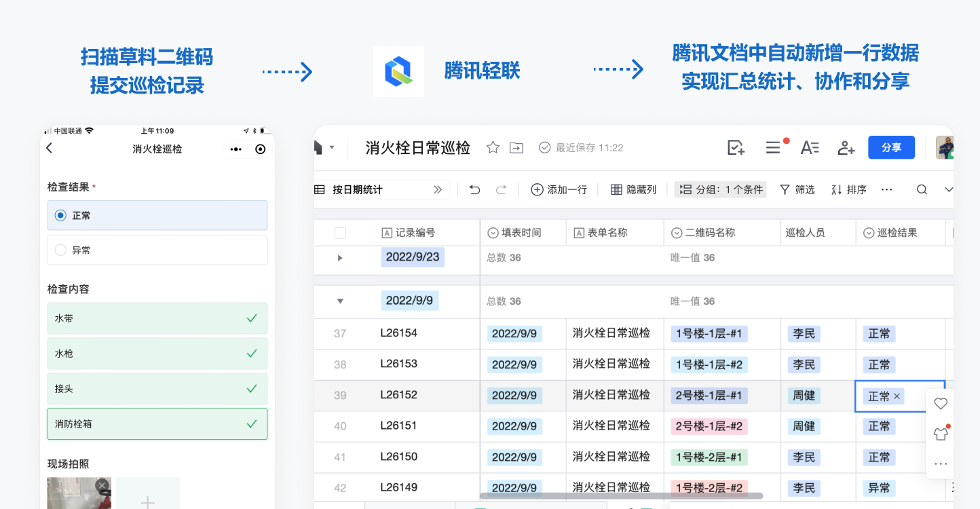Click the horizontal table scrollbar
The height and width of the screenshot is (509, 980).
[622, 496]
